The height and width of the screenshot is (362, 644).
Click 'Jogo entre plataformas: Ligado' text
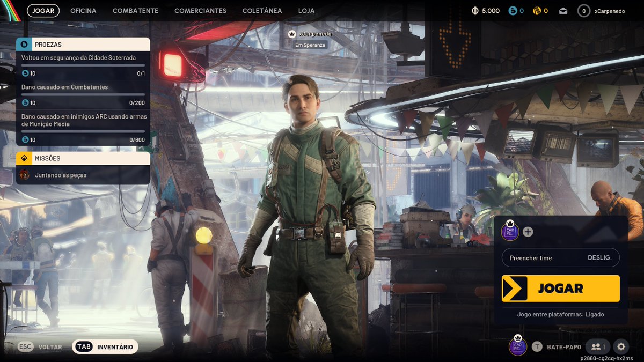560,314
